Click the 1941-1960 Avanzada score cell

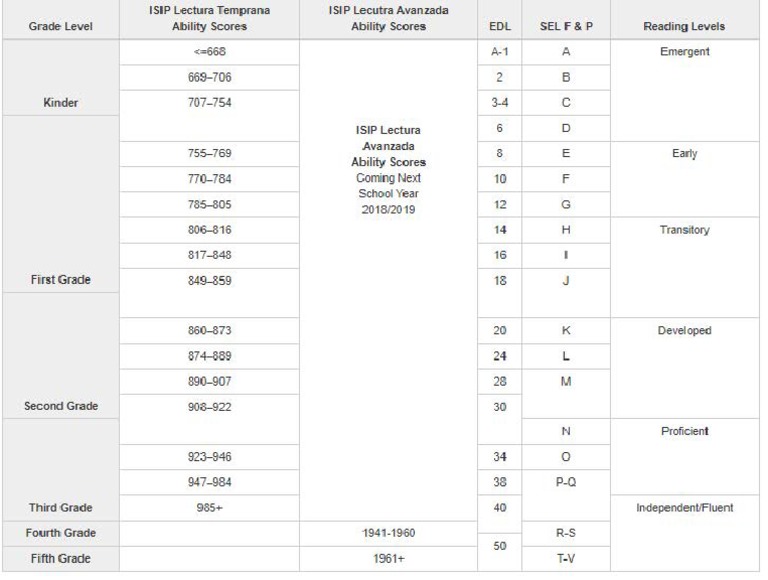pos(389,533)
